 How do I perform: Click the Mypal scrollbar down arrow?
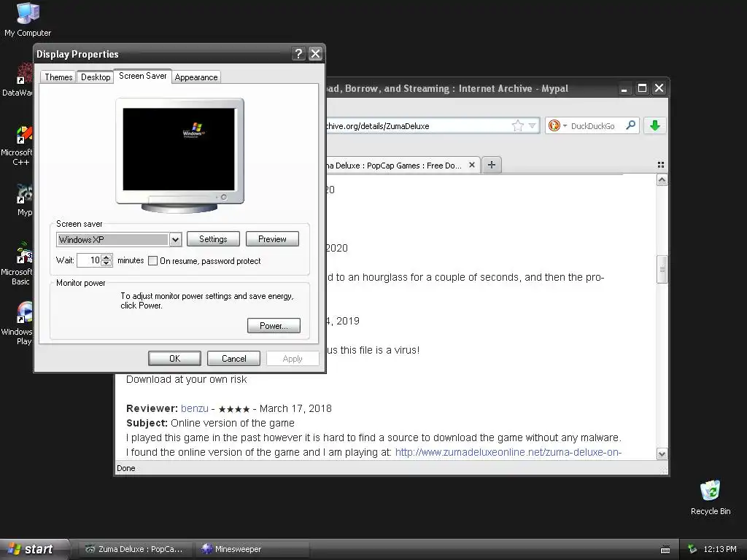[x=662, y=454]
